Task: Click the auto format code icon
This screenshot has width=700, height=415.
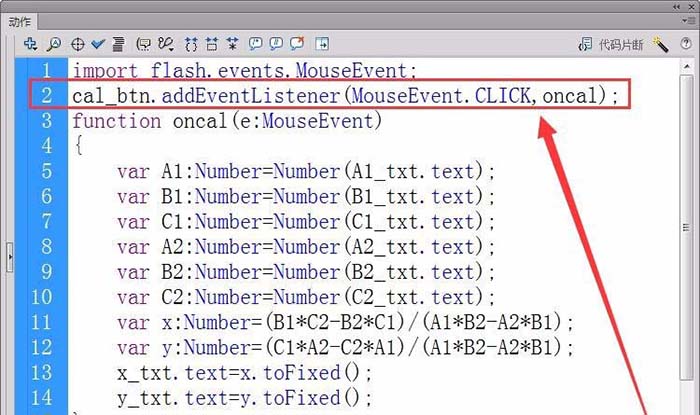Action: (118, 44)
